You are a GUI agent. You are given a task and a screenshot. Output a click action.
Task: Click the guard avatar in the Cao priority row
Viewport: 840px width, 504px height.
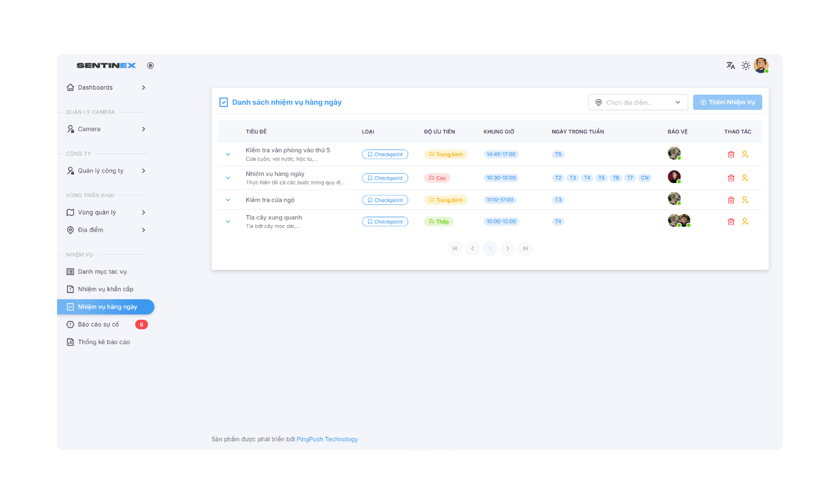pos(674,177)
